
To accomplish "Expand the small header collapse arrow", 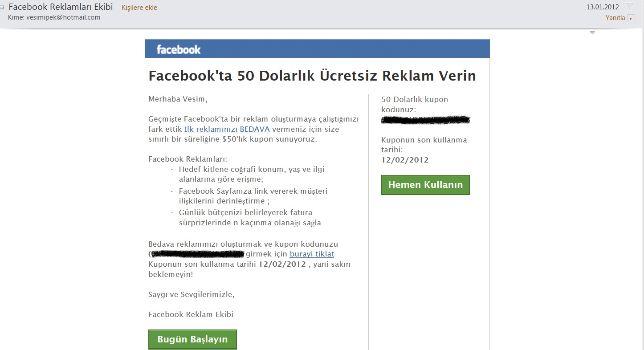I will pyautogui.click(x=592, y=33).
